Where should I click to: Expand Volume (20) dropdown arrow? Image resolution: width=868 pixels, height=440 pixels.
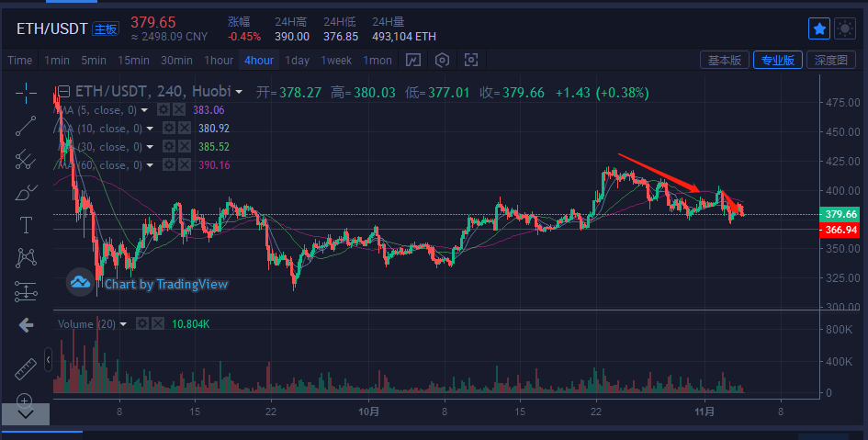point(123,323)
